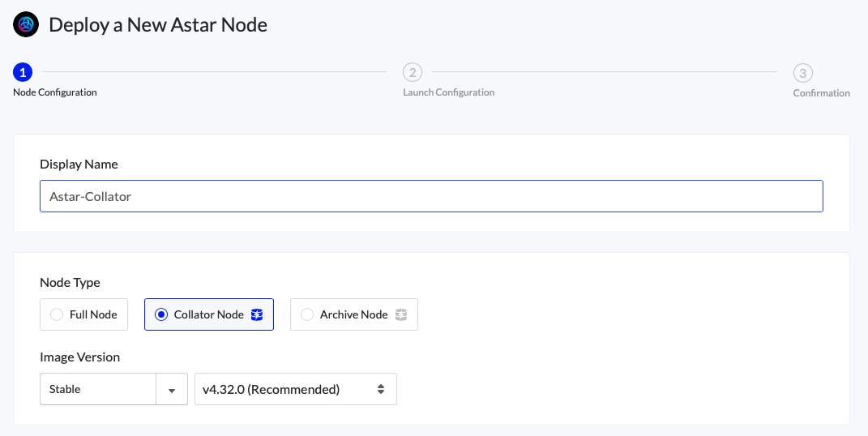
Task: Click the Astar logo icon
Action: point(26,24)
